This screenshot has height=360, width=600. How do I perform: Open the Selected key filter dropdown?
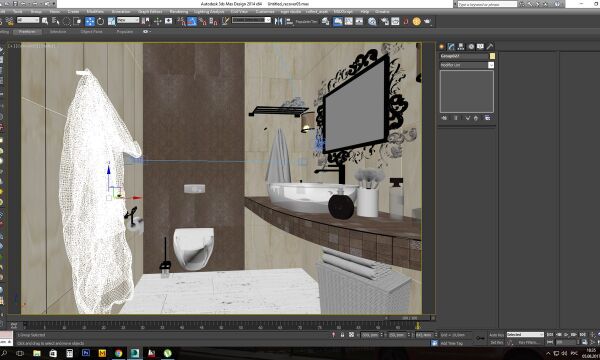[525, 335]
